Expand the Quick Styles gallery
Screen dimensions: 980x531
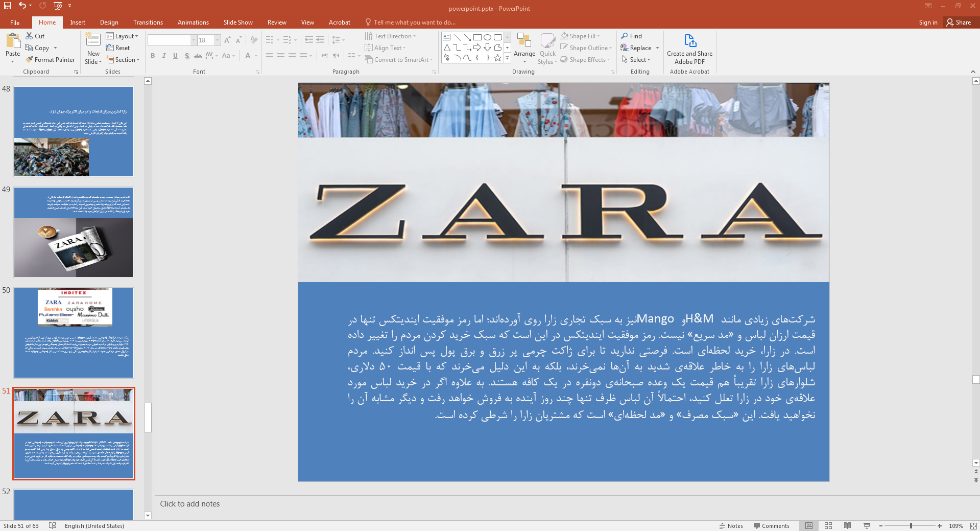click(x=548, y=48)
